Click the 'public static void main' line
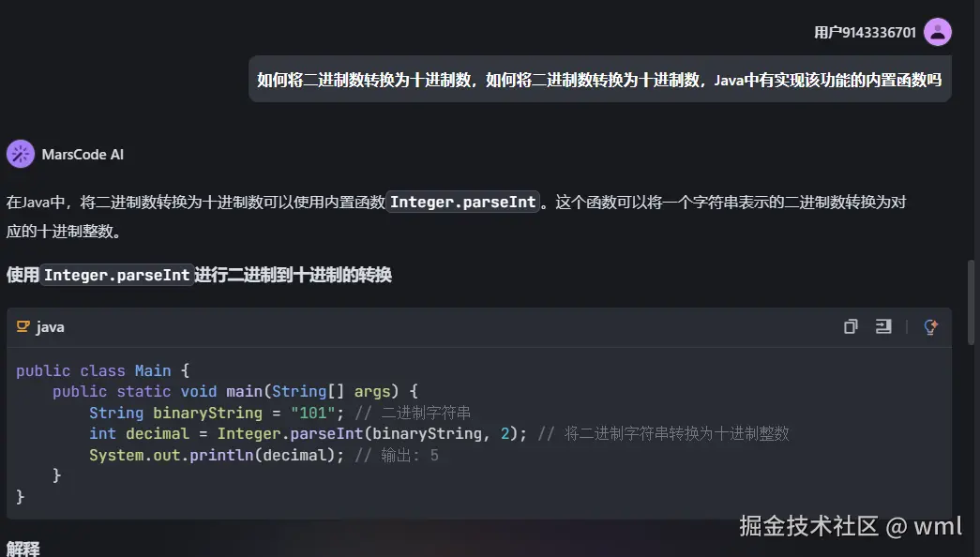Screen dimensions: 980x557 point(235,391)
